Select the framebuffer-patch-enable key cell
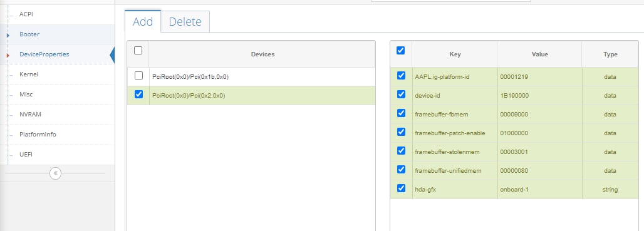644x231 pixels. coord(455,133)
